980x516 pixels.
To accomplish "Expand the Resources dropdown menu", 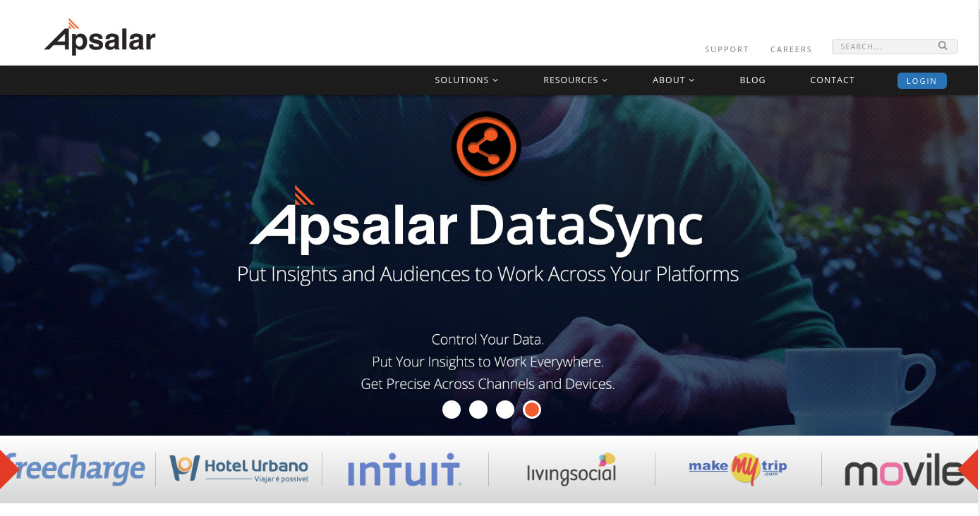I will [x=575, y=80].
